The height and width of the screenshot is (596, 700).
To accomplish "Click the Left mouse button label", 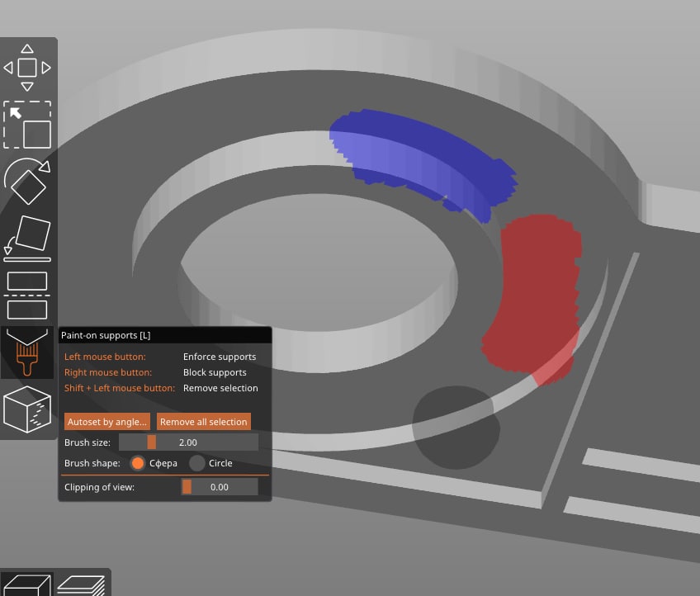I will click(x=105, y=357).
